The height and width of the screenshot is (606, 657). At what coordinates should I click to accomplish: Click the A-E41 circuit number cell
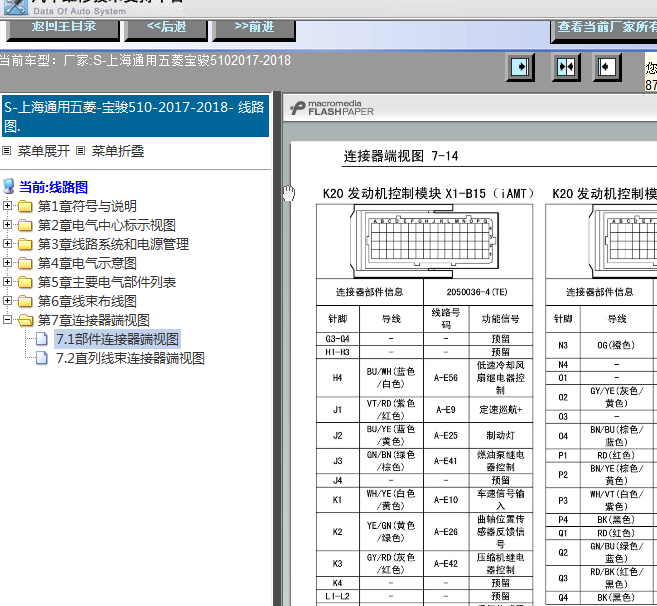tap(446, 461)
